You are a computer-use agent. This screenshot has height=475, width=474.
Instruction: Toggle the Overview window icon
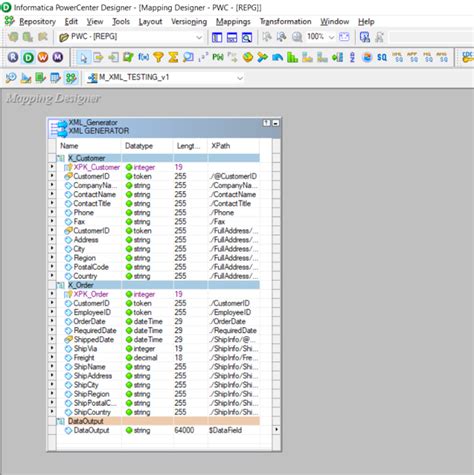click(247, 37)
